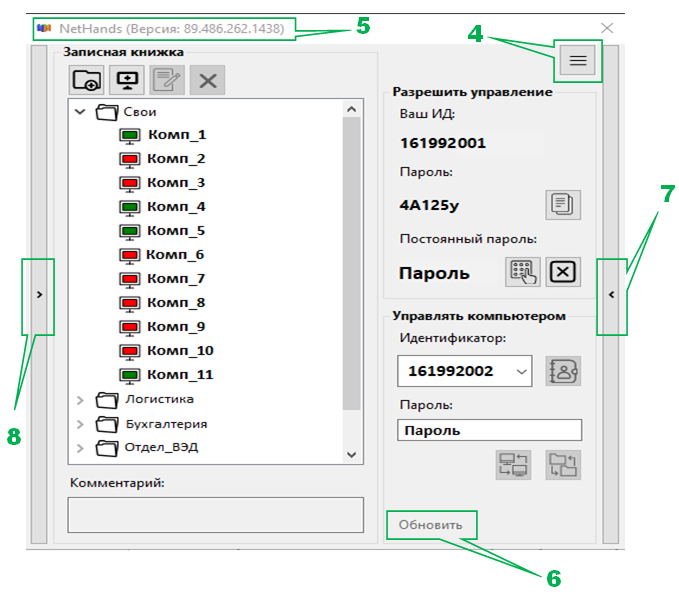Screen dimensions: 679x598
Task: Click the Пароль input field under Управлять компьютером
Action: pyautogui.click(x=489, y=430)
